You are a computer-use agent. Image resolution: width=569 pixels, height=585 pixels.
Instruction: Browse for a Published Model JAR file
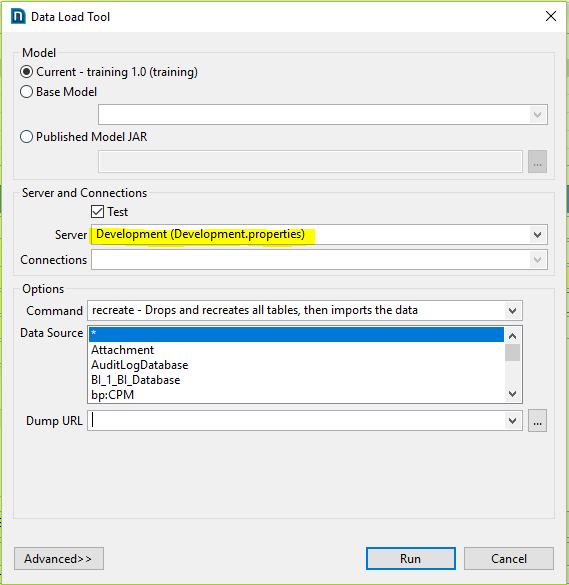pos(537,162)
